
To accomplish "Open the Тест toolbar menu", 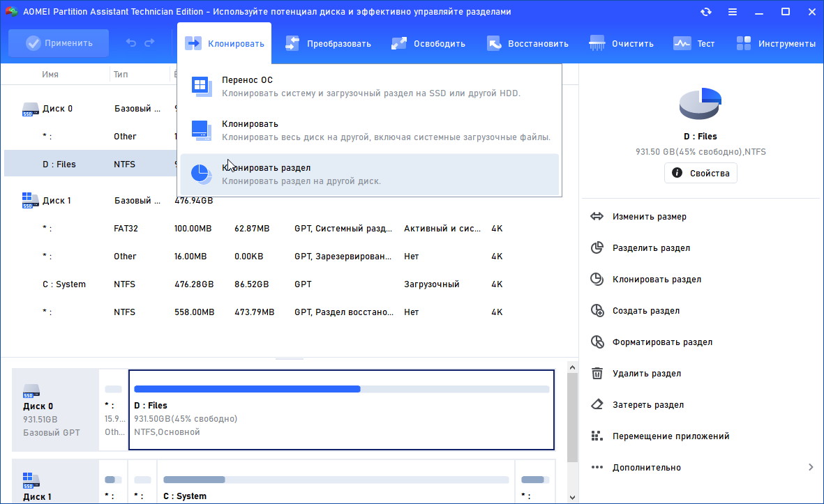I will pos(694,44).
